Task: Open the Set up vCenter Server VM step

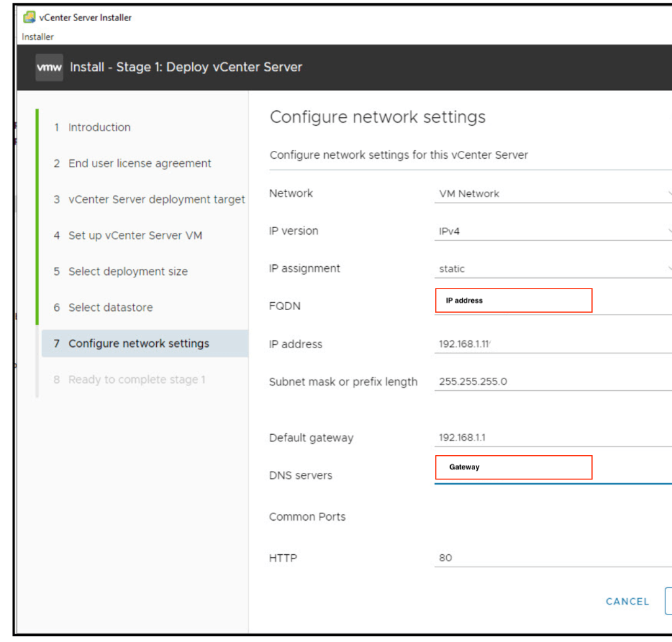Action: (x=135, y=235)
